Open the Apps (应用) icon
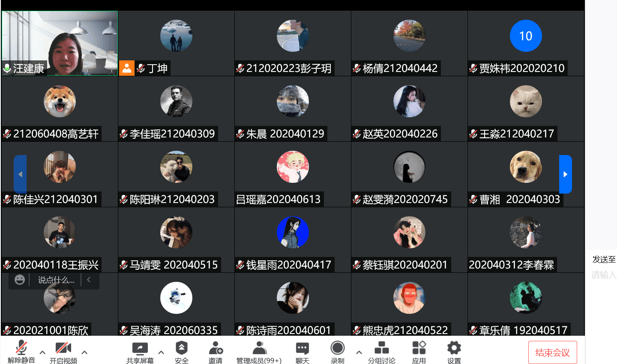617x364 pixels. point(419,349)
